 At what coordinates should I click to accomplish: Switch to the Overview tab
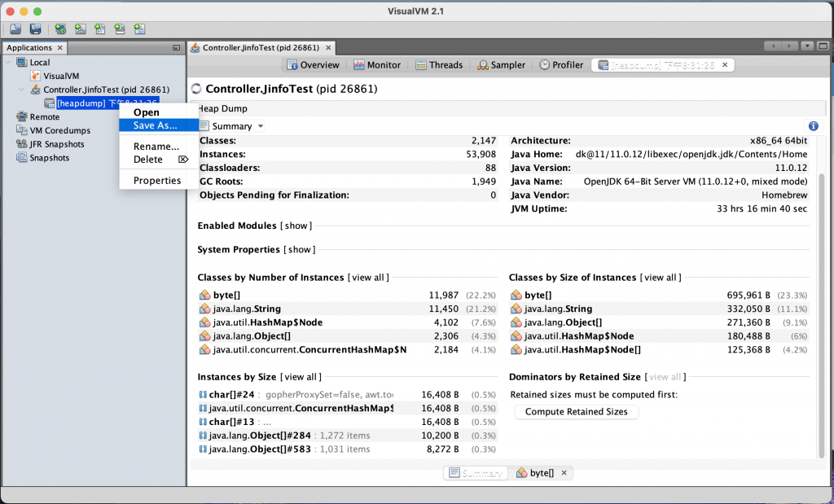coord(313,65)
